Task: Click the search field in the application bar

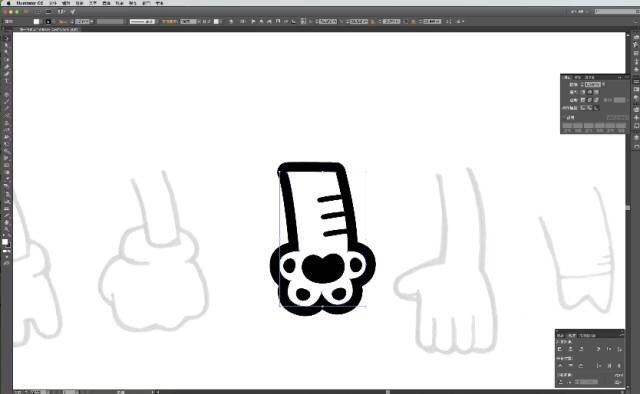Action: pos(616,11)
